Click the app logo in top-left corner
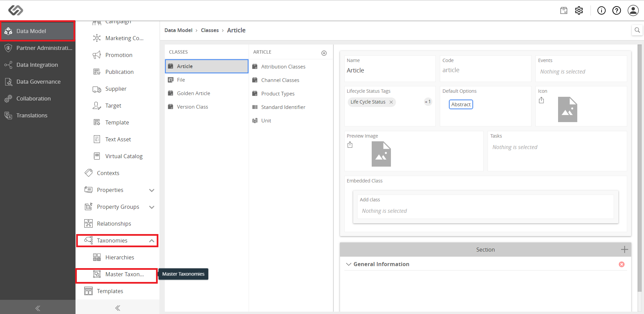This screenshot has height=314, width=644. tap(16, 10)
